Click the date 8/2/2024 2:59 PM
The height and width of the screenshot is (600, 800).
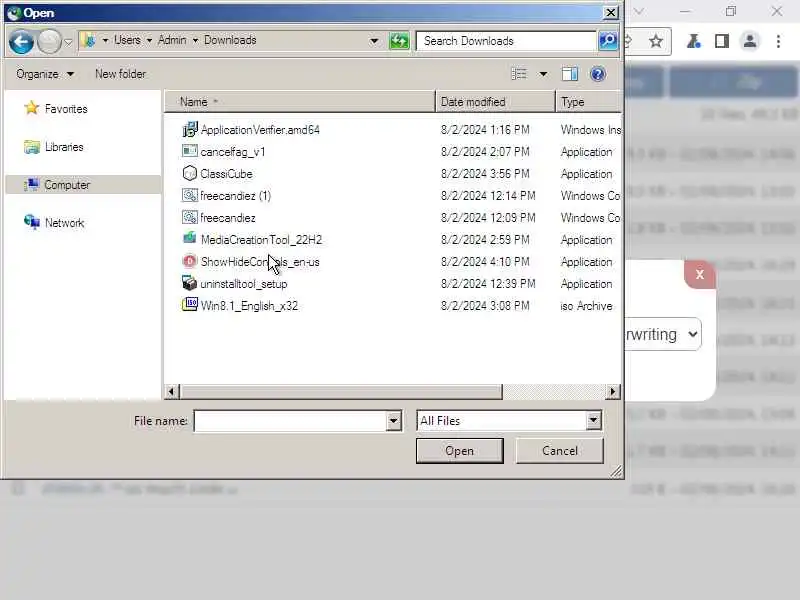tap(485, 240)
